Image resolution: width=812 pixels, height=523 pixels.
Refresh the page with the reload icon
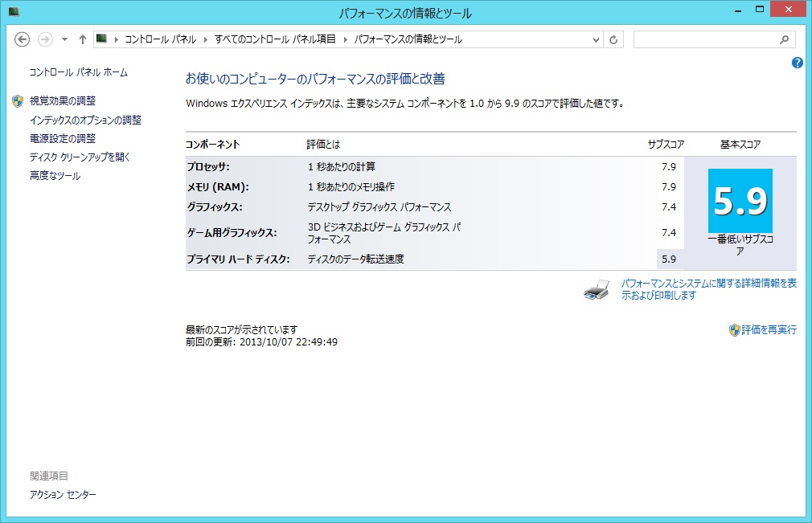613,39
